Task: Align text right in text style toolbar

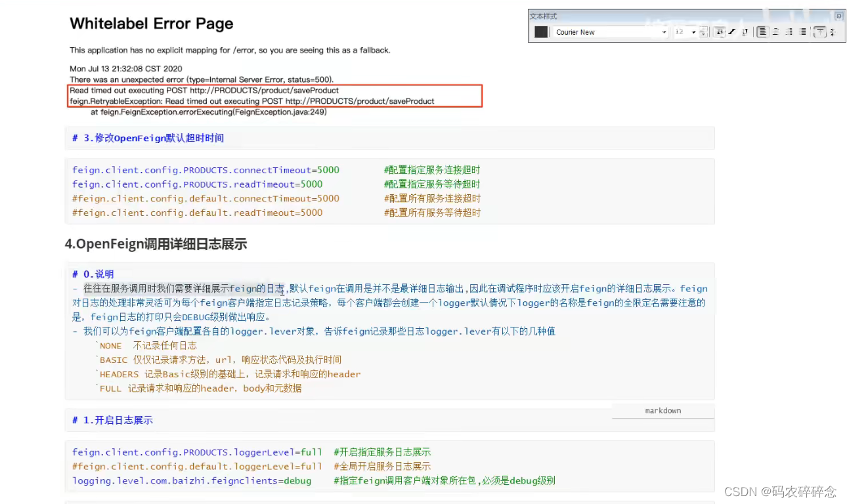Action: (x=789, y=31)
